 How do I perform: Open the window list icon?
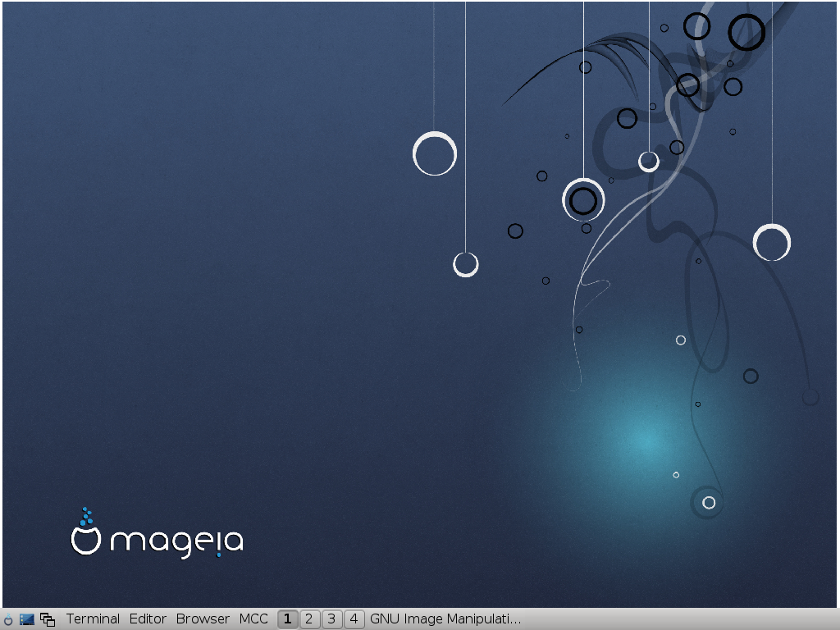click(48, 619)
